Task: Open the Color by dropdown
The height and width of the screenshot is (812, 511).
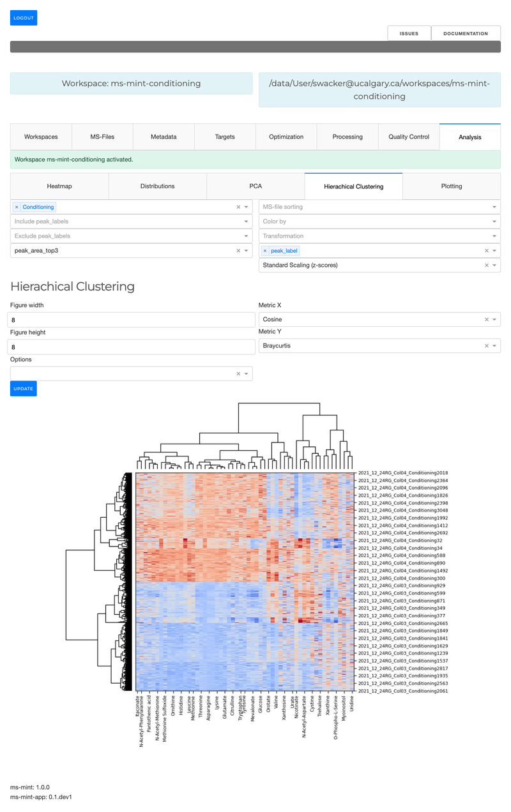Action: point(493,222)
